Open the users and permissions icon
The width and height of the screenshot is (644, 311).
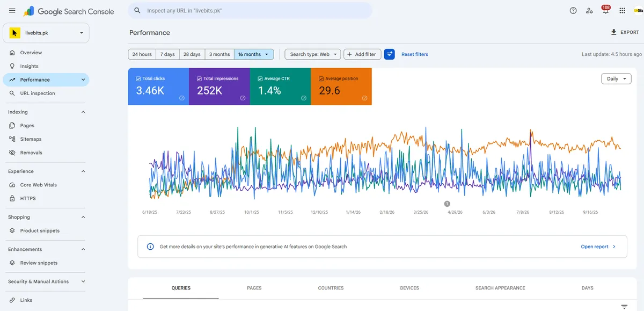[589, 10]
